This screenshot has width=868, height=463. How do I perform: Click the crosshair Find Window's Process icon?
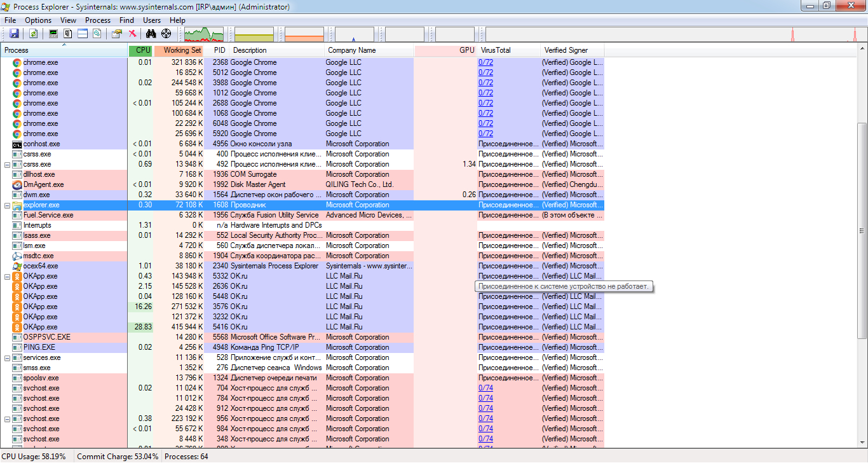point(166,34)
